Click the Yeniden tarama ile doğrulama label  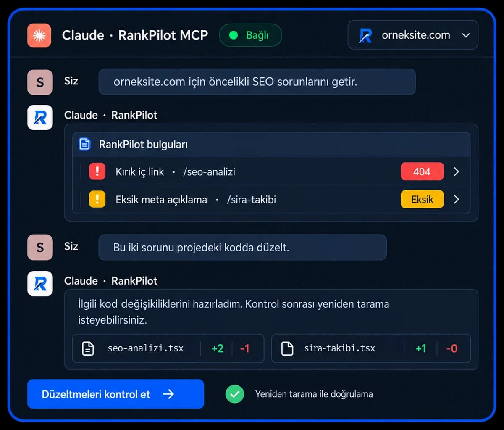pos(314,394)
